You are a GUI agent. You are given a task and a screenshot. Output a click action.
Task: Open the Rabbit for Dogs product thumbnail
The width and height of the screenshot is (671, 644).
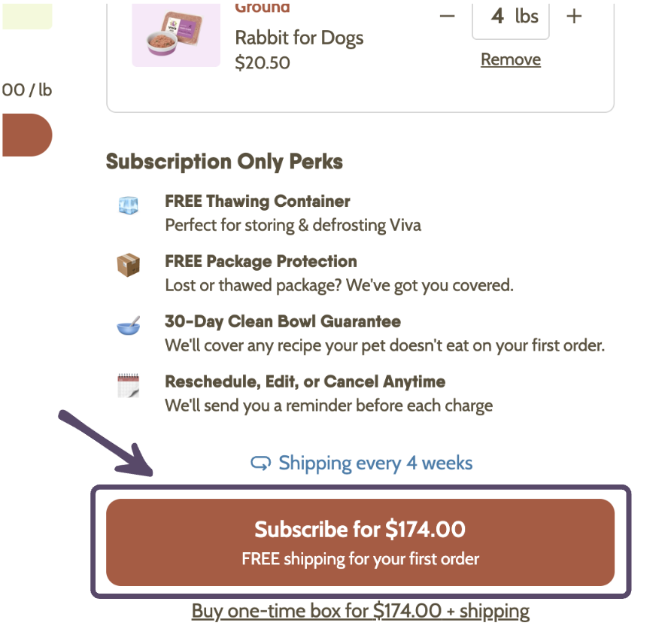pyautogui.click(x=176, y=34)
